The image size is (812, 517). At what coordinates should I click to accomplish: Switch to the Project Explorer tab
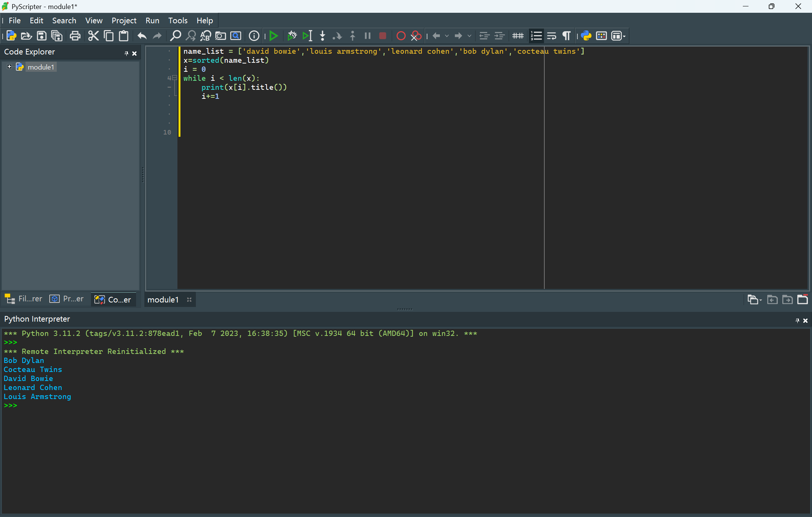point(67,299)
